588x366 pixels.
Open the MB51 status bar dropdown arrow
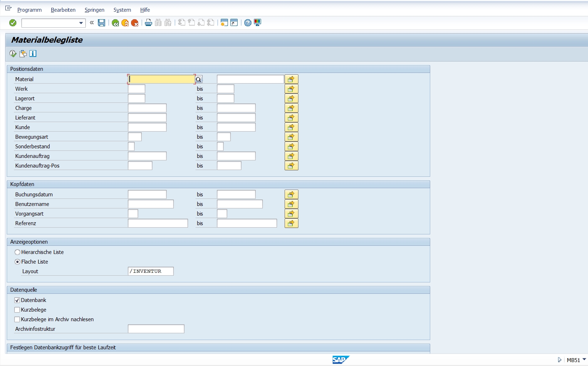click(x=584, y=359)
